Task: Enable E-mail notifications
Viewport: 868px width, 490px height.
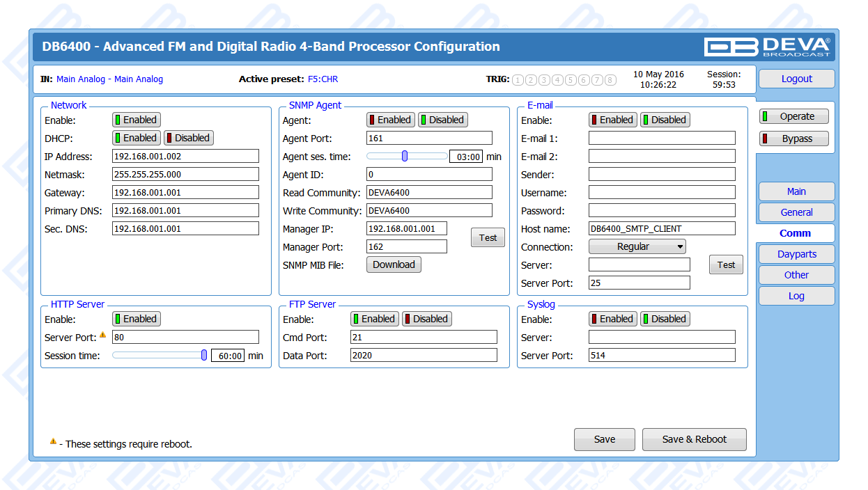Action: pyautogui.click(x=612, y=120)
